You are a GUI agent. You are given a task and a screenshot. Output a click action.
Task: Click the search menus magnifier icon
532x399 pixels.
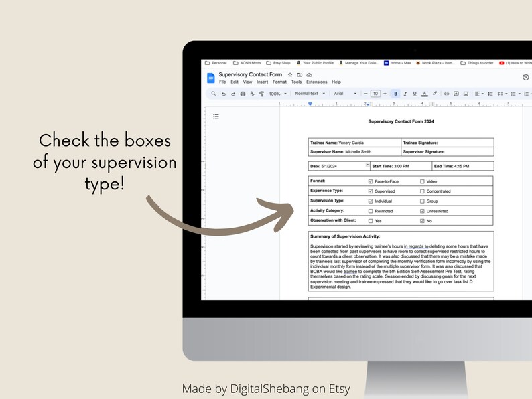214,94
